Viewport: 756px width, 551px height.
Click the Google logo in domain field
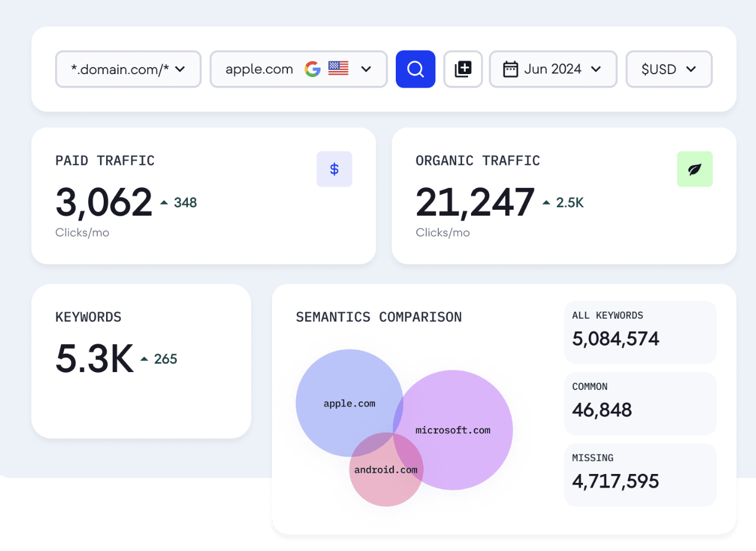click(x=312, y=69)
